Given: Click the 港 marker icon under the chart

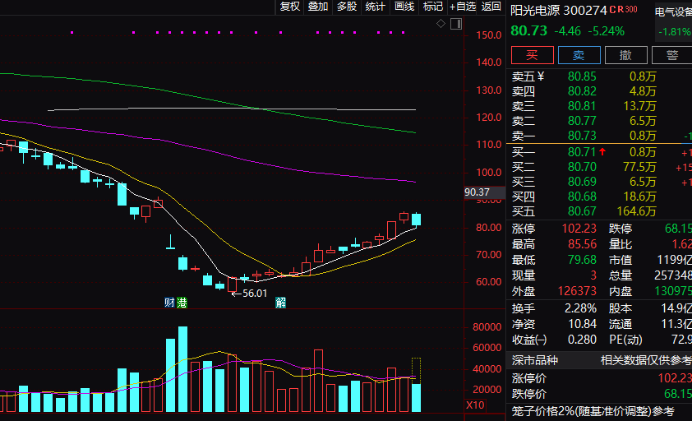Looking at the screenshot, I should click(182, 303).
